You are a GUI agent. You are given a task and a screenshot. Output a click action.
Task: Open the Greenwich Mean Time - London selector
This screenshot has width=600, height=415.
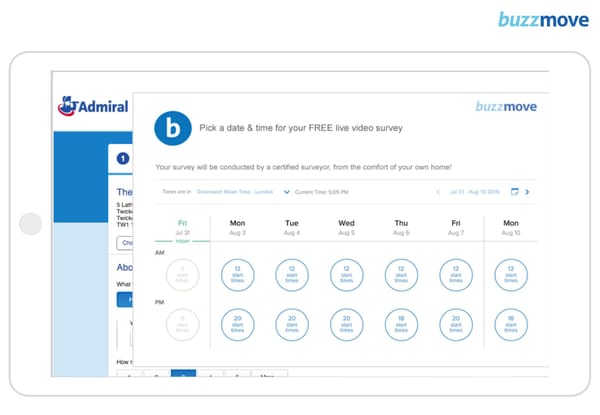click(x=236, y=191)
